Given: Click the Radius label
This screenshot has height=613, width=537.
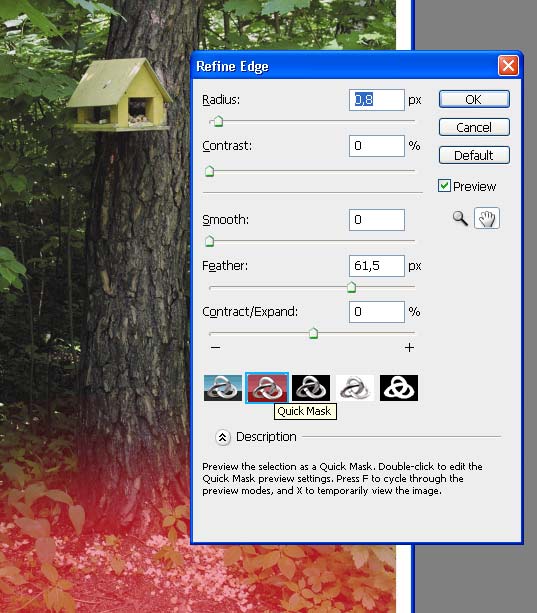Looking at the screenshot, I should [x=221, y=100].
